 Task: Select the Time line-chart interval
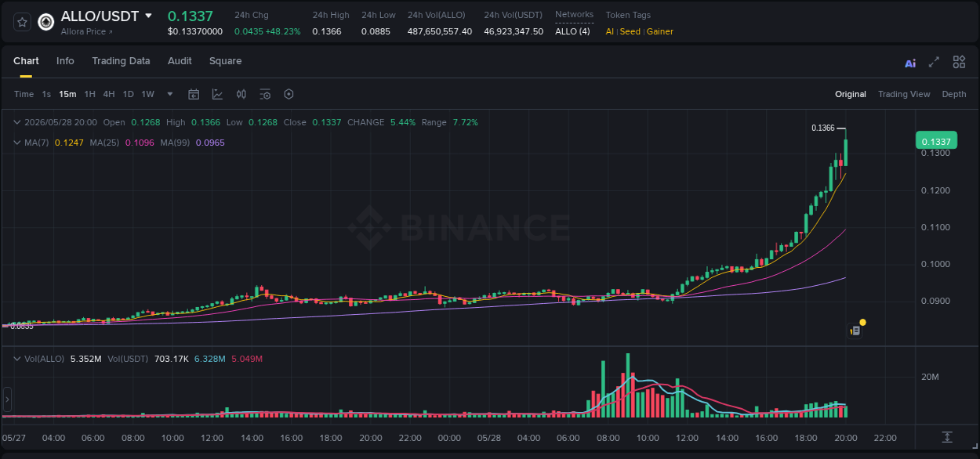(x=24, y=94)
